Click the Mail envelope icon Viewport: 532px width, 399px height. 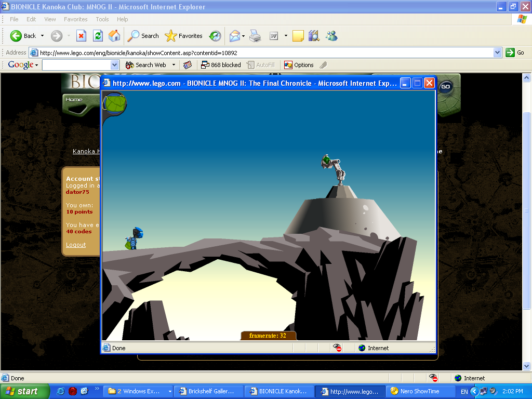(x=234, y=36)
